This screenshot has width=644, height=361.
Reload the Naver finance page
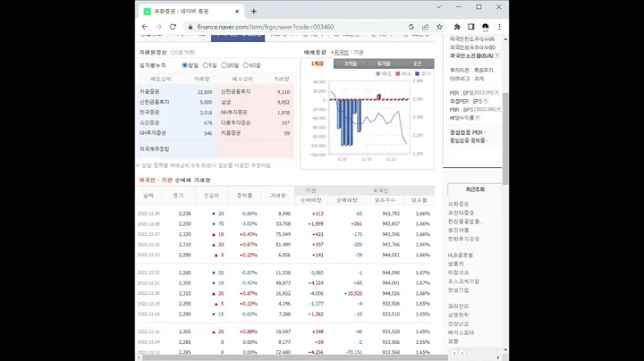point(173,27)
